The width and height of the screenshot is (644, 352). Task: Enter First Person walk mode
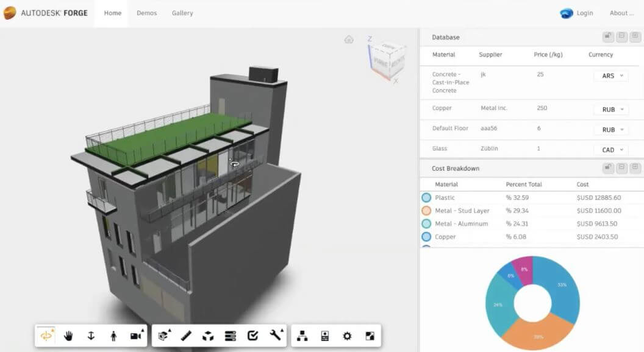point(113,334)
